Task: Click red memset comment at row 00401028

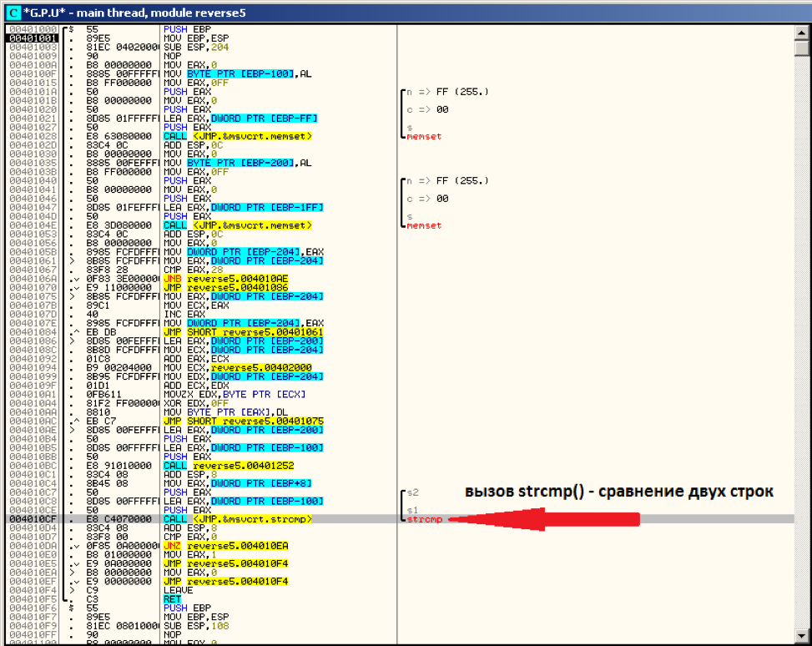Action: point(424,137)
